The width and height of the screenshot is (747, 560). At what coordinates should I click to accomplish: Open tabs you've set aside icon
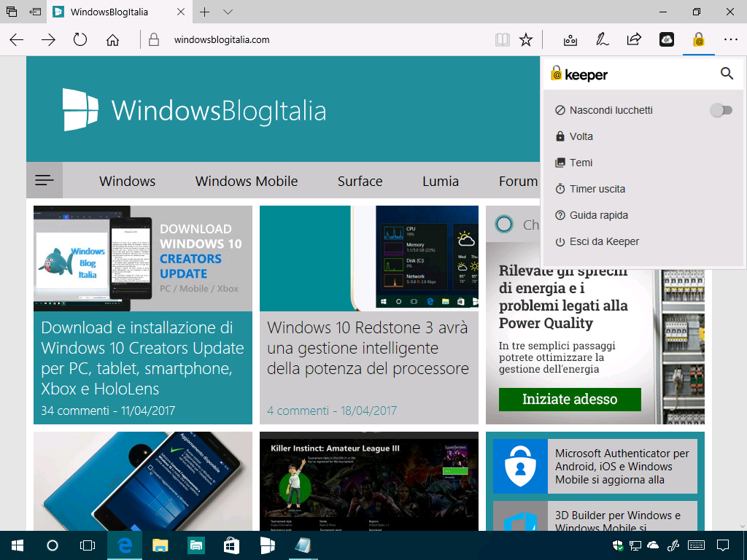tap(12, 12)
